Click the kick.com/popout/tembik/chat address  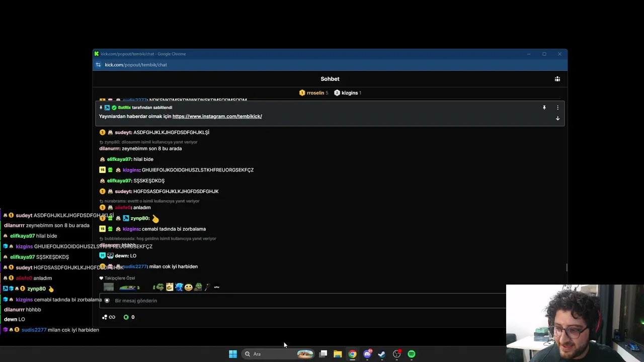136,65
